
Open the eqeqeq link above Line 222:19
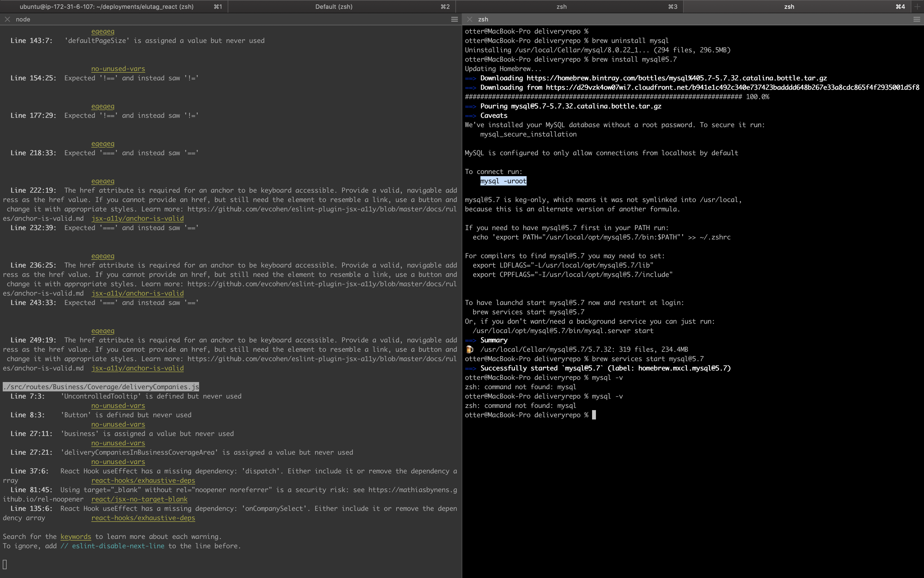(103, 181)
